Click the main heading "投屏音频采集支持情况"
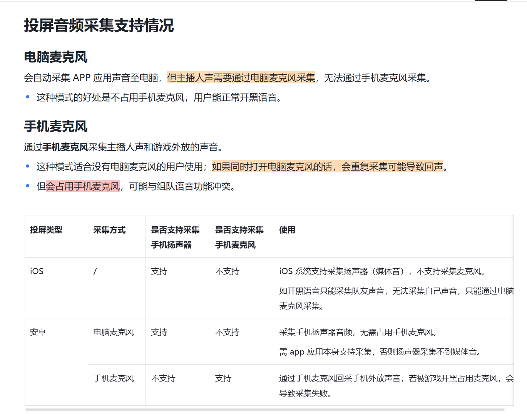The height and width of the screenshot is (420, 527). [99, 26]
